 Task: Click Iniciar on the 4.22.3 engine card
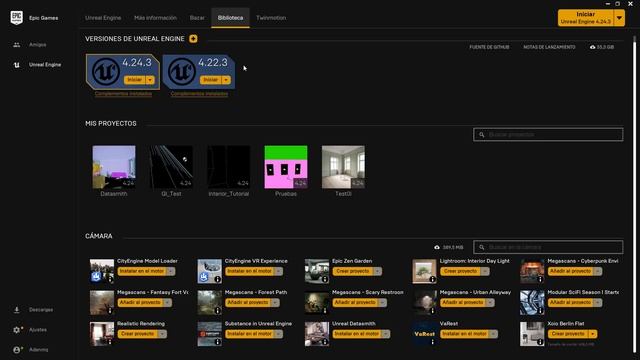(211, 80)
